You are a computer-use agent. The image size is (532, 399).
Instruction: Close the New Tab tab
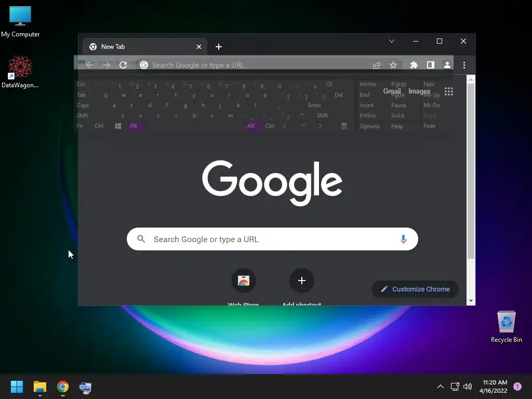point(199,47)
